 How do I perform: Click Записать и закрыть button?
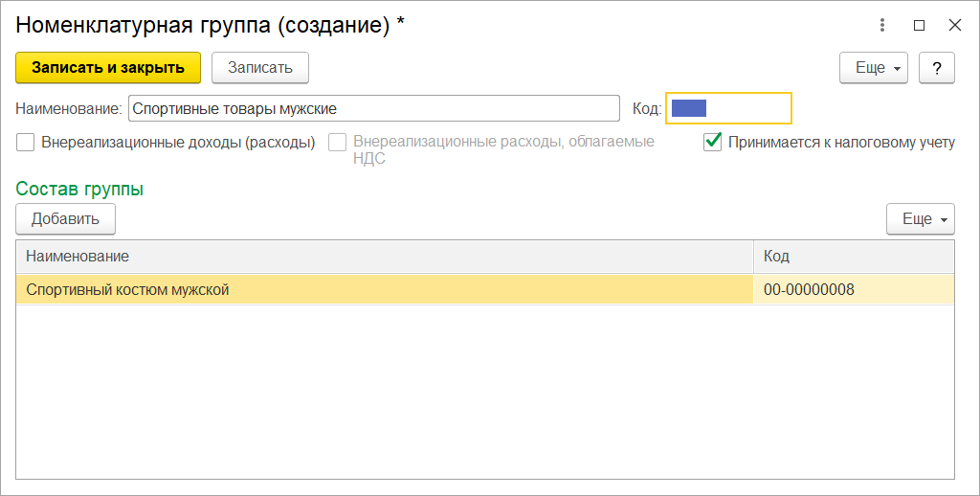[108, 68]
